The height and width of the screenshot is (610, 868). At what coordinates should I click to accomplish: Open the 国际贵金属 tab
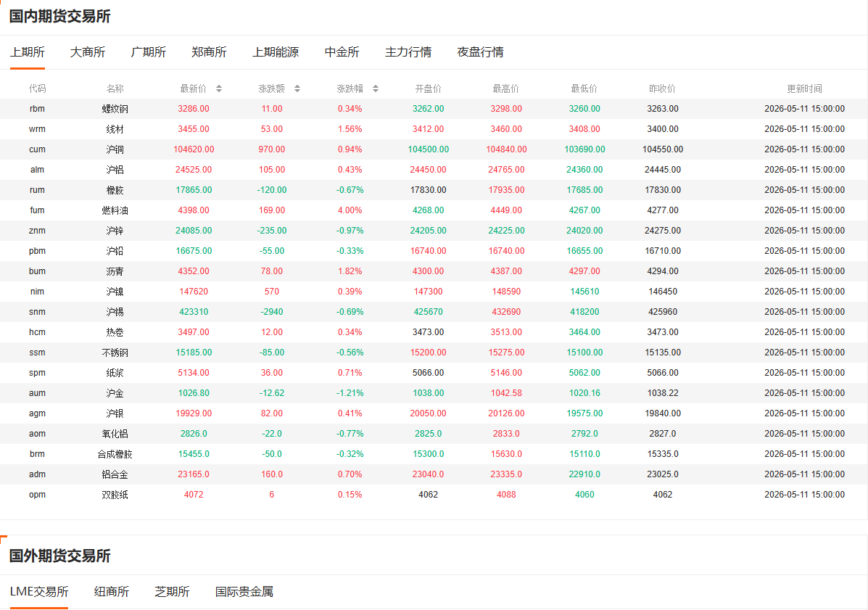244,592
